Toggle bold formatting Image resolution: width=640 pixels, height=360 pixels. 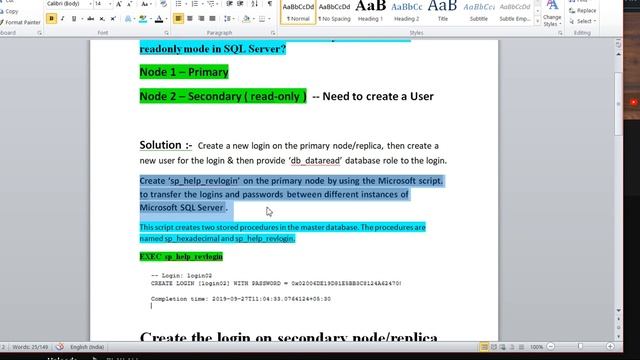coord(51,19)
